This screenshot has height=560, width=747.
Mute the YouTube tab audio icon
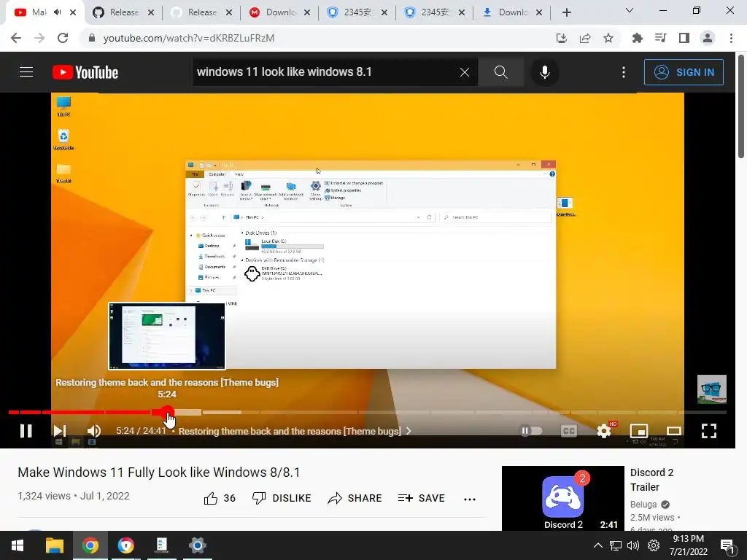(58, 12)
